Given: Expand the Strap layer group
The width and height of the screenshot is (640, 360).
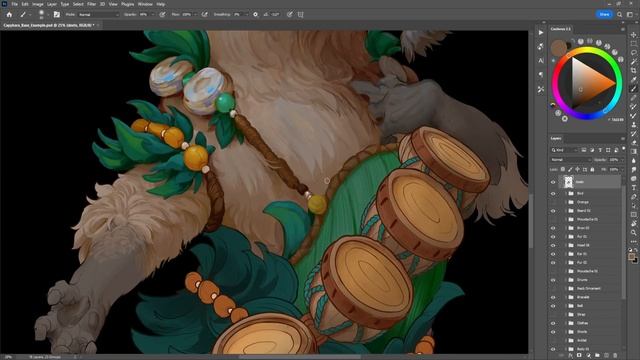Looking at the screenshot, I should click(x=565, y=314).
